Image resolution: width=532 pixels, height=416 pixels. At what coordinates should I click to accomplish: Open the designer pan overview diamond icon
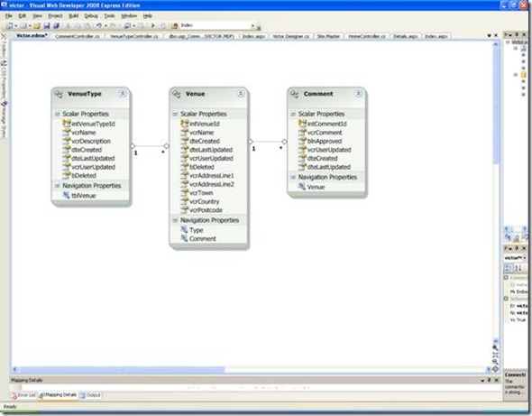[x=495, y=369]
